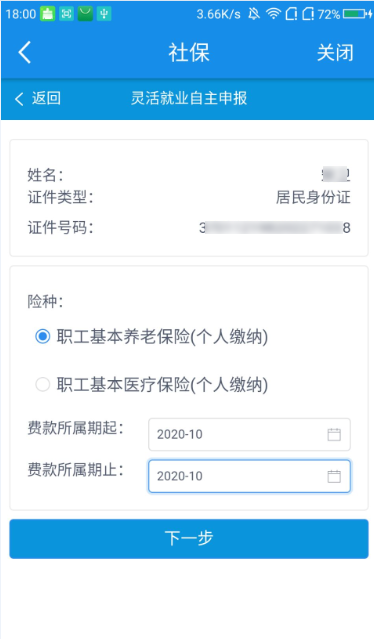The height and width of the screenshot is (639, 374).
Task: Select 职工基本医疗保险(个人缴纳) radio button
Action: (x=42, y=384)
